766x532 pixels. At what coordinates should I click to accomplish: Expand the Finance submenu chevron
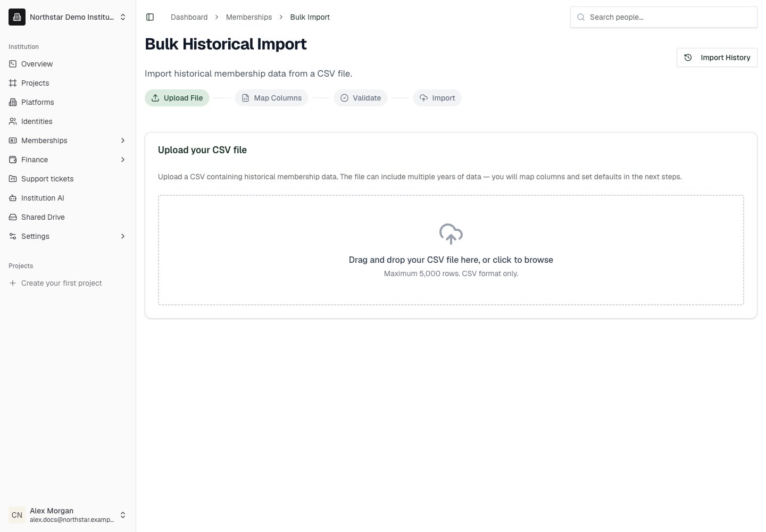click(x=123, y=160)
